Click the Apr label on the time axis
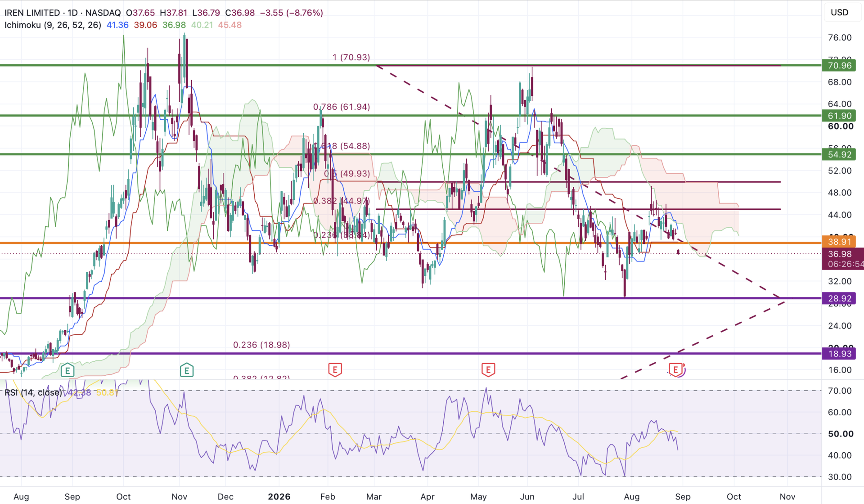 coord(427,496)
